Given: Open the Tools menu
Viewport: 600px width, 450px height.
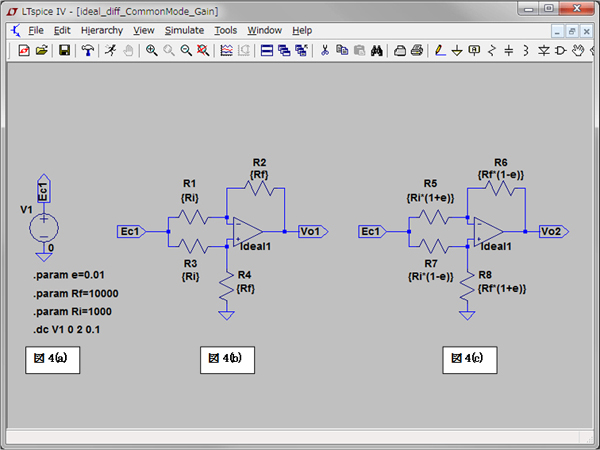Looking at the screenshot, I should [226, 30].
